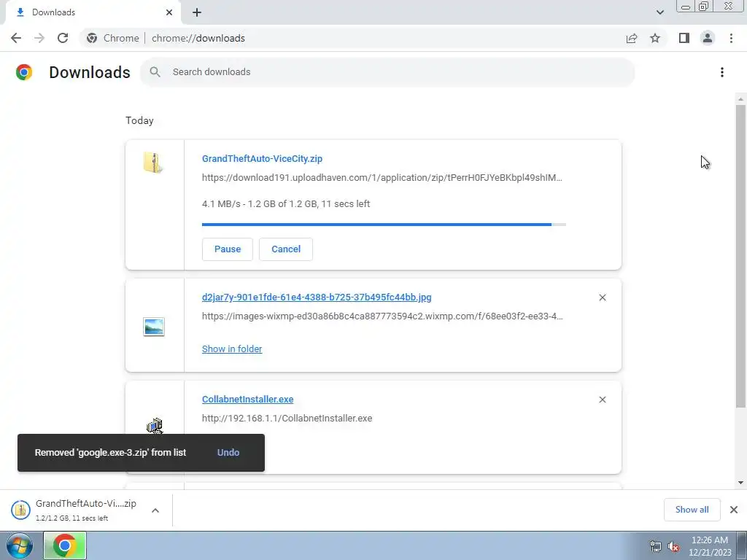Open Chrome's three-dot menu in toolbar
Viewport: 747px width, 560px height.
coord(731,38)
